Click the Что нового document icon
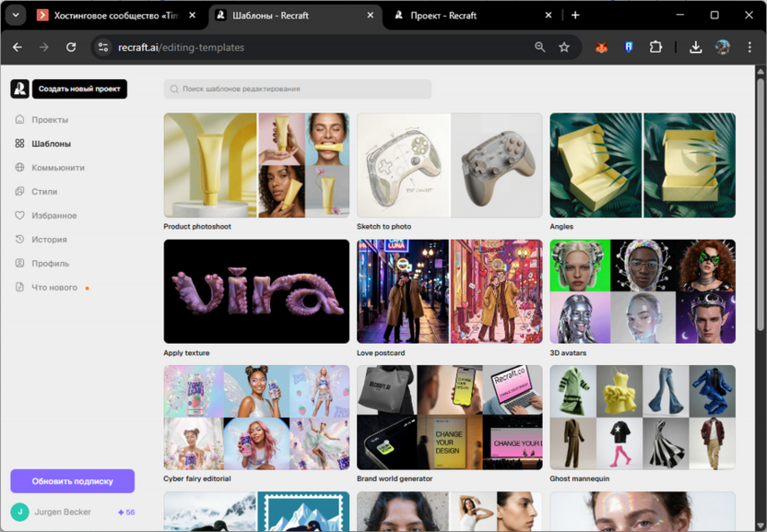 [x=19, y=288]
